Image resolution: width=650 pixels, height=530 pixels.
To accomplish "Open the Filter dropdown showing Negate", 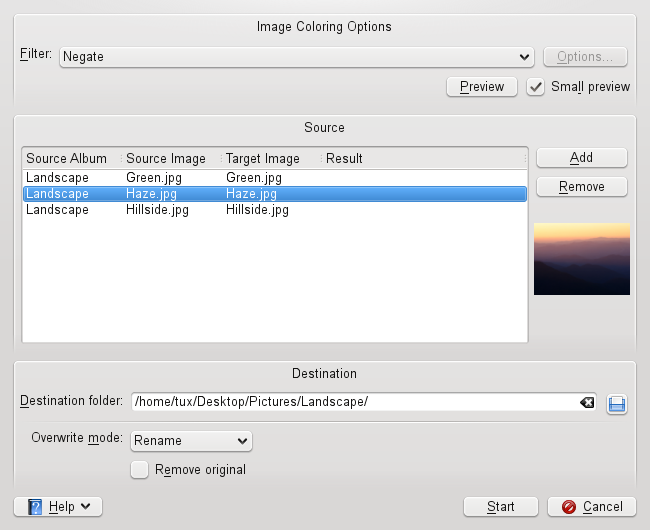I will pos(296,57).
